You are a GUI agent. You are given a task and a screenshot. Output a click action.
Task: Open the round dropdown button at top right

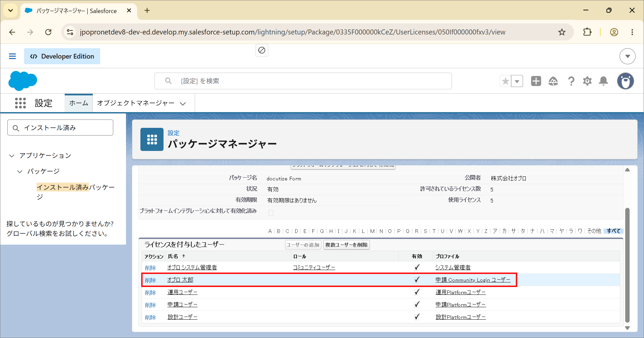click(628, 56)
